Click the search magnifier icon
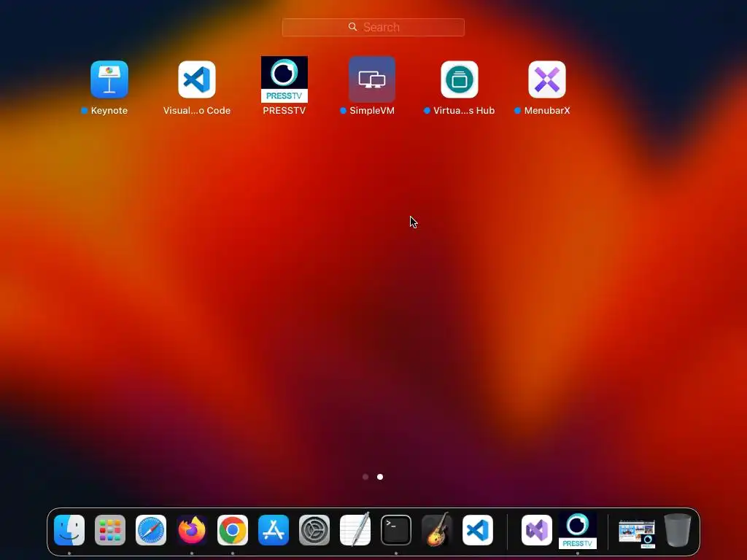Viewport: 747px width, 560px height. [x=352, y=27]
